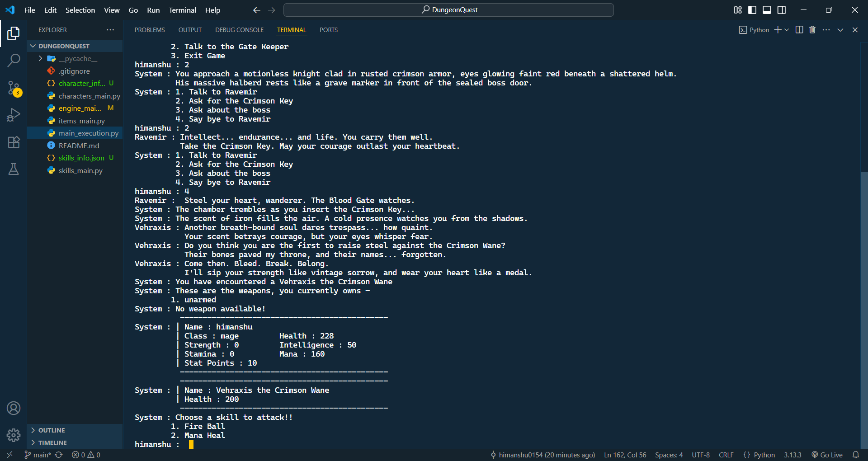Split the terminal pane

pos(799,30)
